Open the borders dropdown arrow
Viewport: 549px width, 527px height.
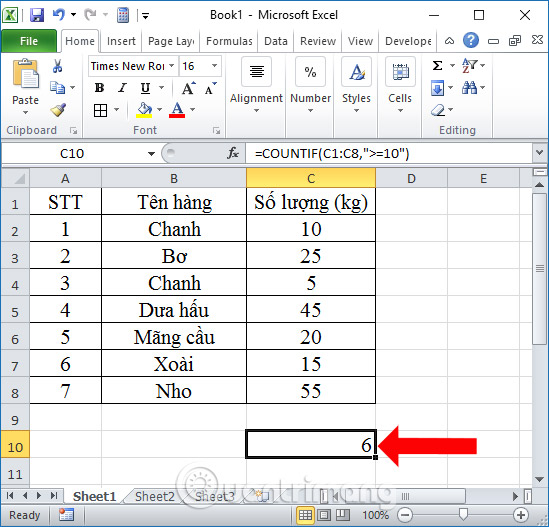click(x=116, y=110)
